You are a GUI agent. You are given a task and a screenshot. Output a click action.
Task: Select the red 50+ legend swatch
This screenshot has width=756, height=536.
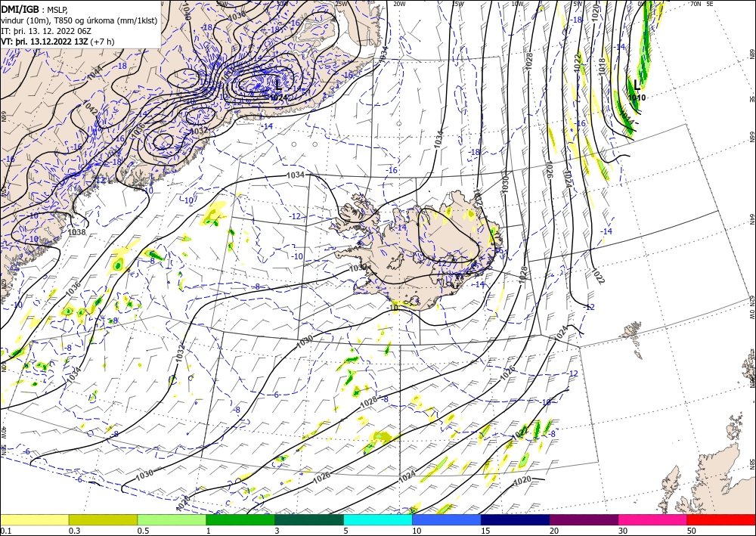(x=721, y=519)
